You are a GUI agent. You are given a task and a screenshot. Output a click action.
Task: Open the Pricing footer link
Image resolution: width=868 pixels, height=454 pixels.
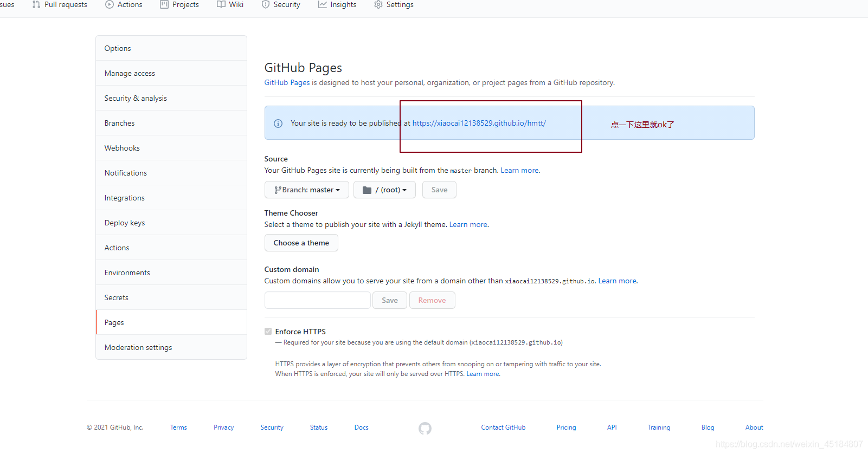coord(566,427)
